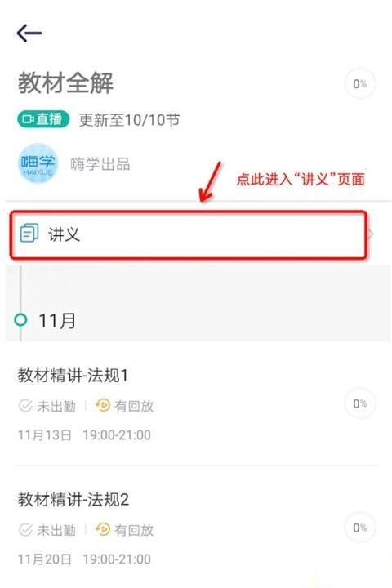
Task: Tap the 嗨学出品 publisher name
Action: [100, 164]
